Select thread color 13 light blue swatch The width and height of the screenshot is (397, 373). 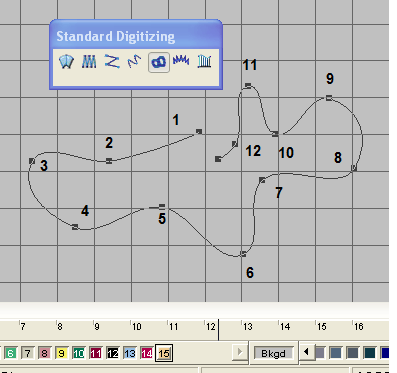130,353
